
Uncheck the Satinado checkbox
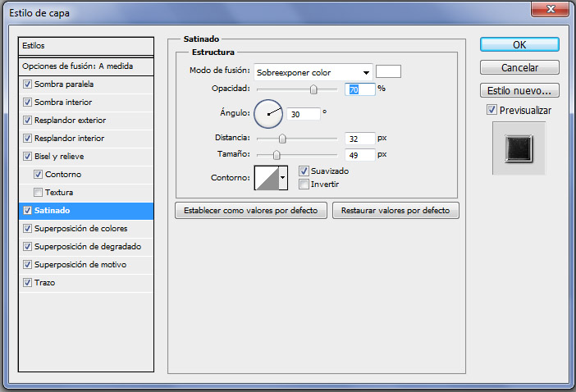27,210
